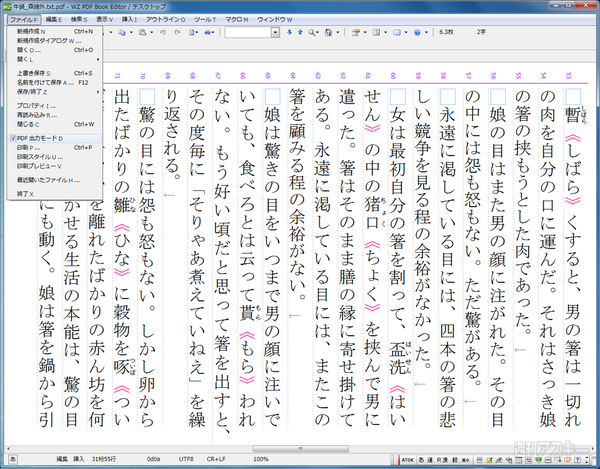Click the CR+LF line ending status entry
The image size is (600, 469).
point(216,459)
